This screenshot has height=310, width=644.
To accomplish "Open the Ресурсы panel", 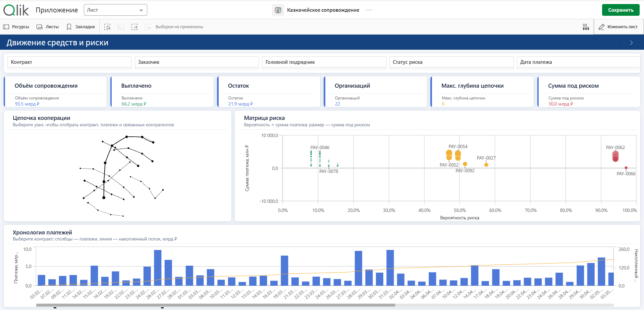I will click(x=16, y=27).
